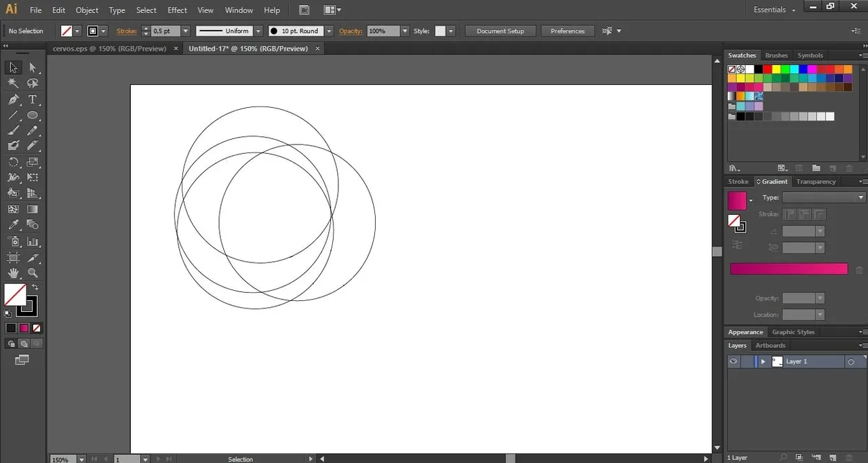Viewport: 868px width, 463px height.
Task: Open the Effect menu
Action: pyautogui.click(x=177, y=10)
